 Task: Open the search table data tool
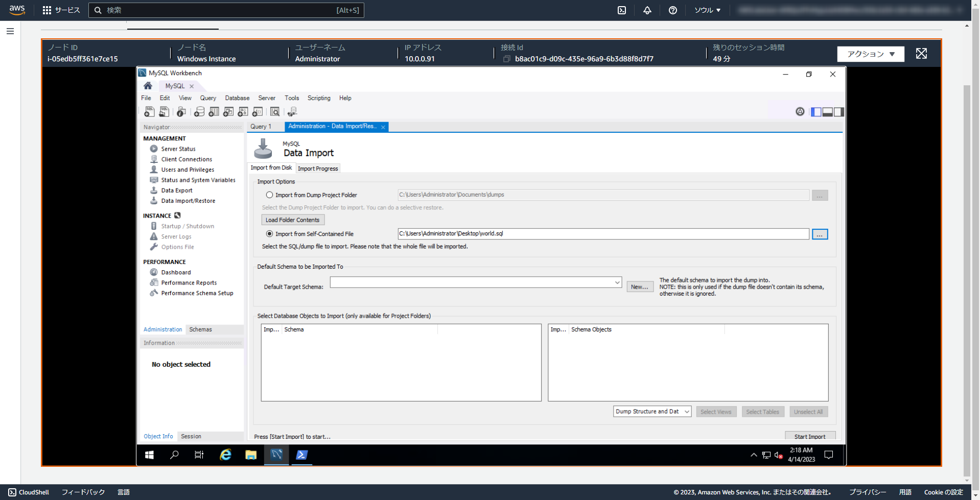click(x=274, y=111)
